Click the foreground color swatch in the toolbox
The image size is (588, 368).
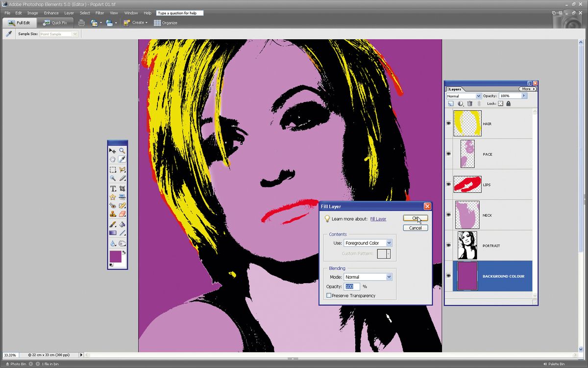[117, 256]
